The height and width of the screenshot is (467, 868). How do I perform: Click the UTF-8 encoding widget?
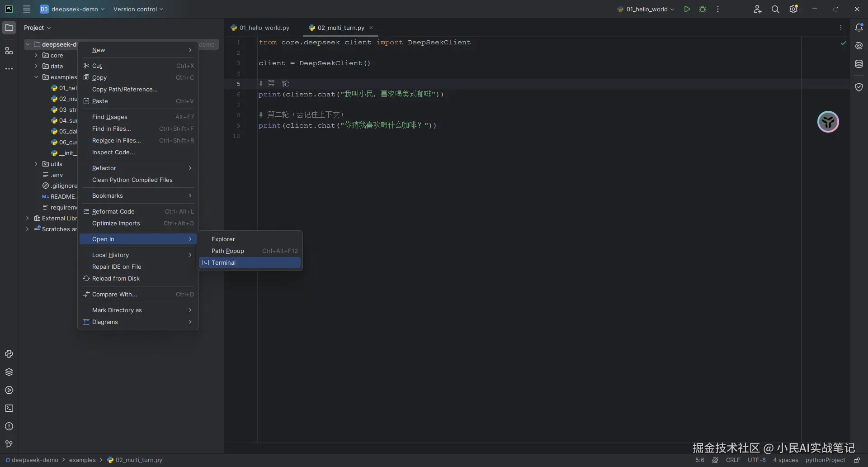click(756, 460)
